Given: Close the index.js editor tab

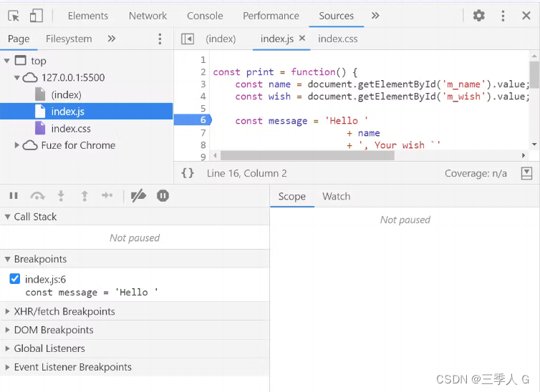Looking at the screenshot, I should (302, 39).
